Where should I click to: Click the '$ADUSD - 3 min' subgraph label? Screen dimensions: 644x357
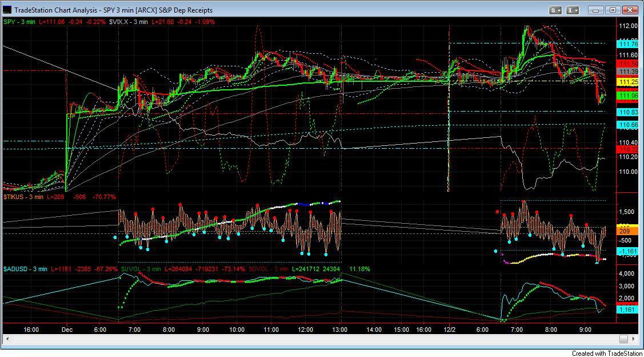tap(25, 268)
